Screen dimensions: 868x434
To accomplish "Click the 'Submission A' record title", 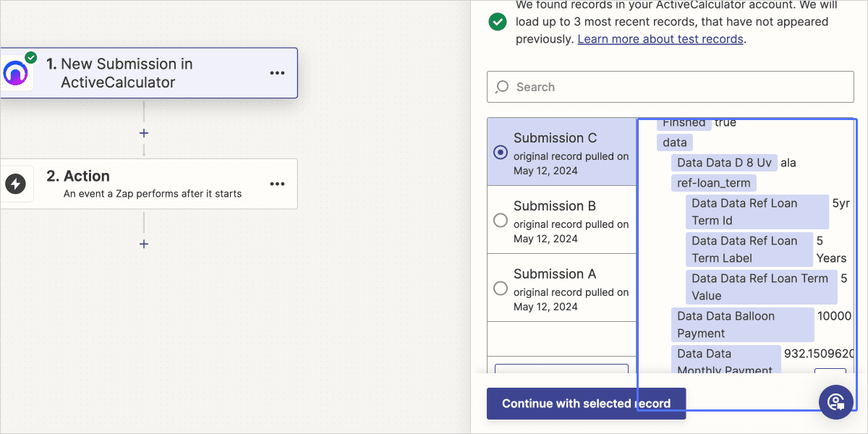I will (555, 274).
